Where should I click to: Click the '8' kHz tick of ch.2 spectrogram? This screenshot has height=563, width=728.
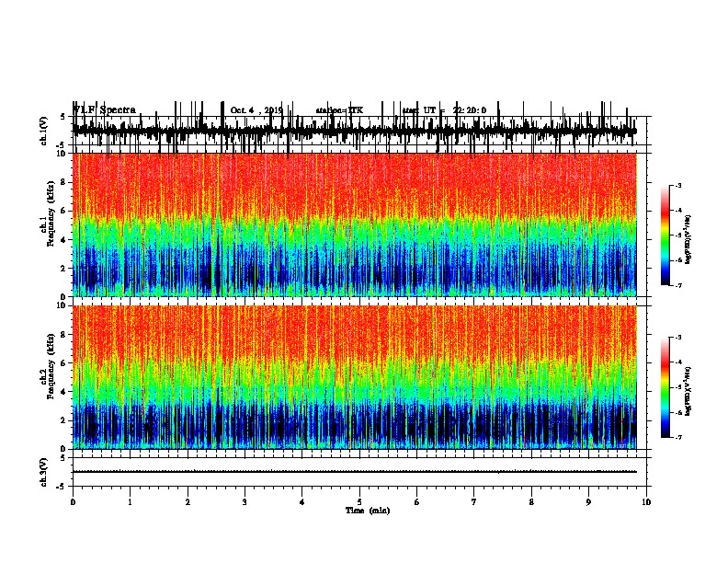63,335
